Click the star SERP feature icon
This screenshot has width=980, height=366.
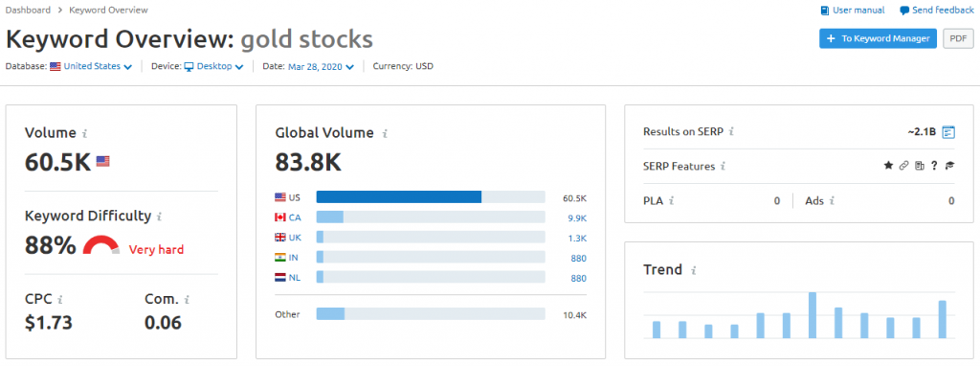click(888, 166)
